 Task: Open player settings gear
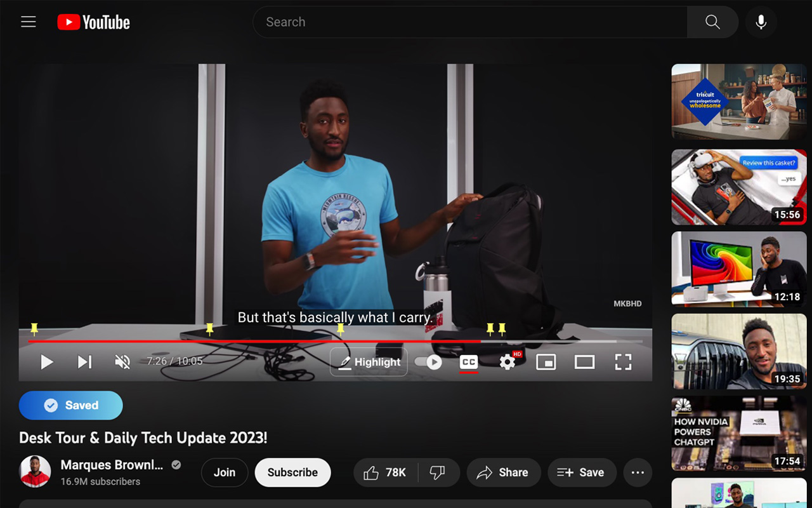pyautogui.click(x=507, y=362)
